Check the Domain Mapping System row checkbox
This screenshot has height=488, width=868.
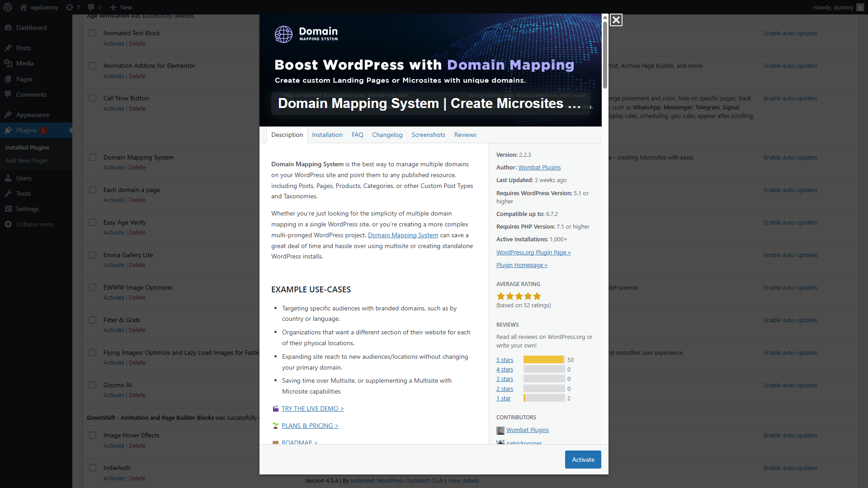93,157
